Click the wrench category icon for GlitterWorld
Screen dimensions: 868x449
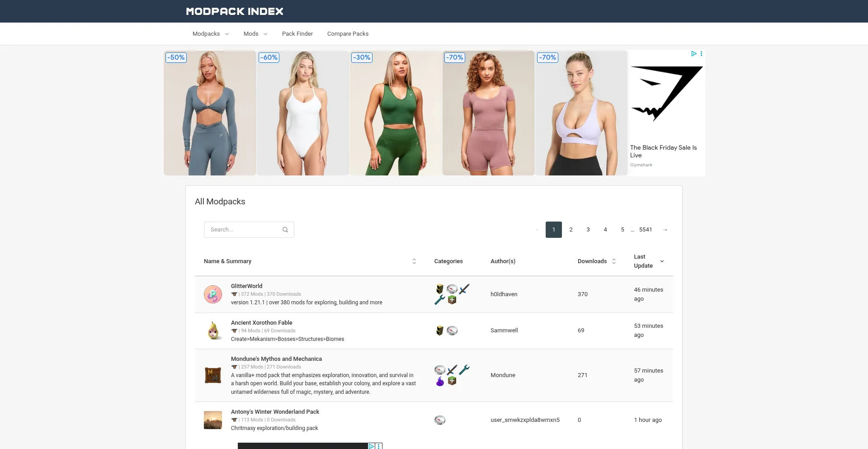[439, 300]
